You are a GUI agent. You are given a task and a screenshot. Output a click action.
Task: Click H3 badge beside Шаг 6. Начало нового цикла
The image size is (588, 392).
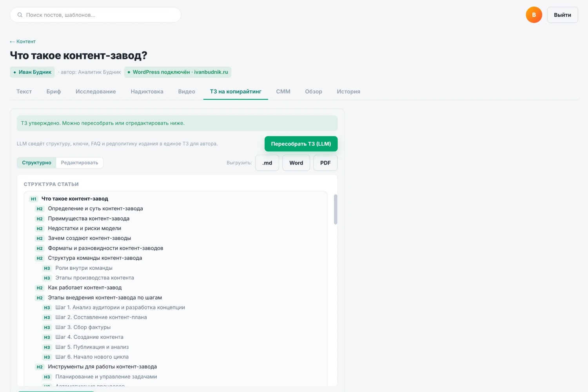click(x=47, y=357)
